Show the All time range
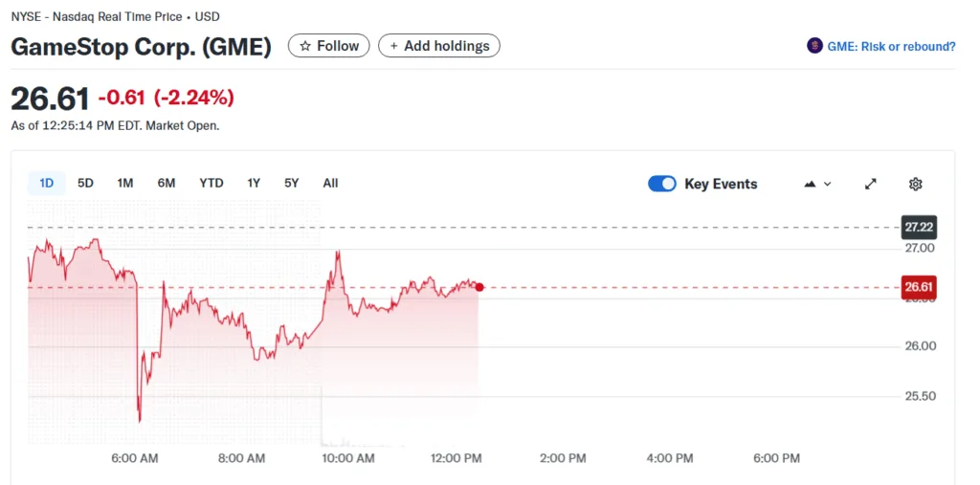Screen dimensions: 980x485 point(330,183)
